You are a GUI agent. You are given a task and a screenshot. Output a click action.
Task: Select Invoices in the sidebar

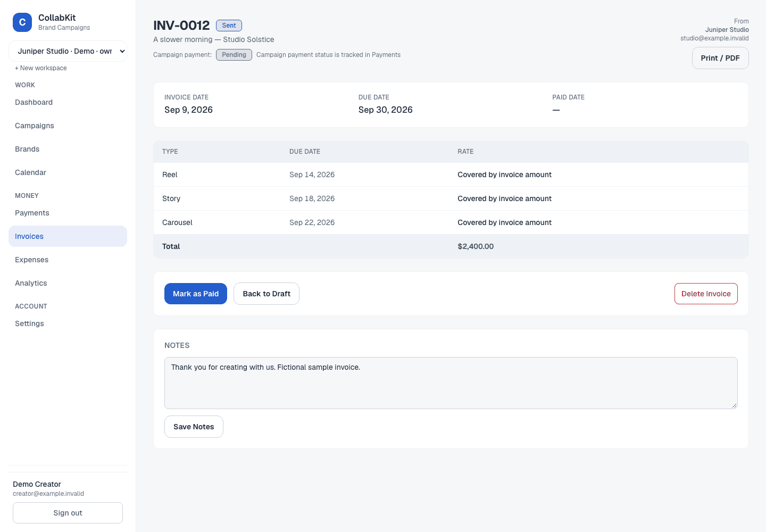click(x=68, y=236)
